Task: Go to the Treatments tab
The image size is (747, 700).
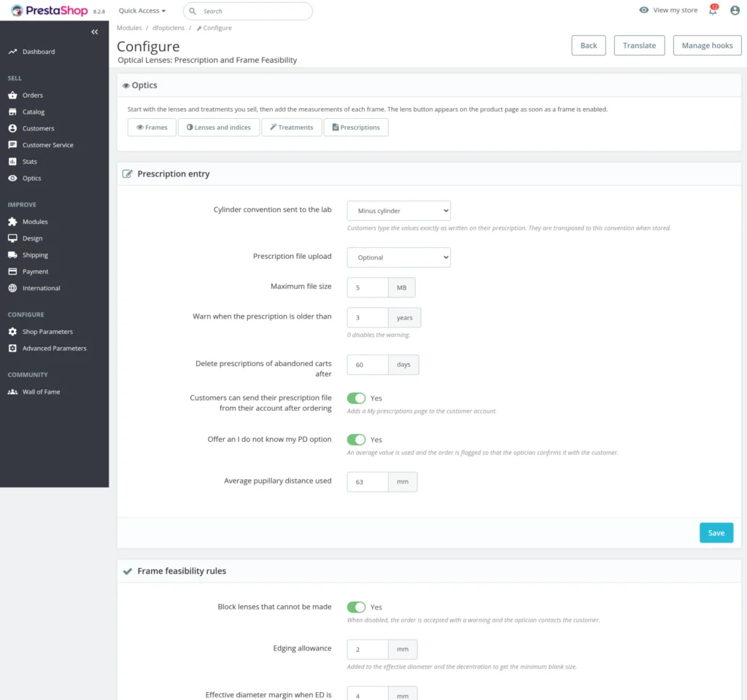Action: [x=292, y=127]
